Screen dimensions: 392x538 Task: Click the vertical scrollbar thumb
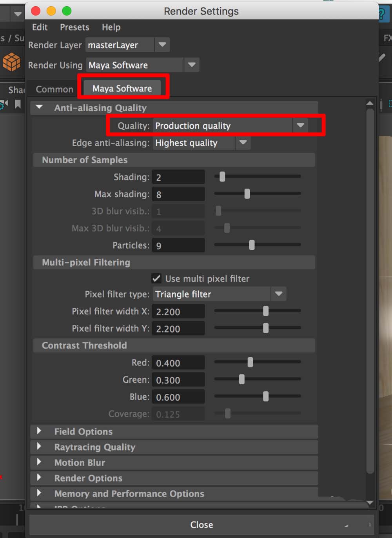pos(370,291)
